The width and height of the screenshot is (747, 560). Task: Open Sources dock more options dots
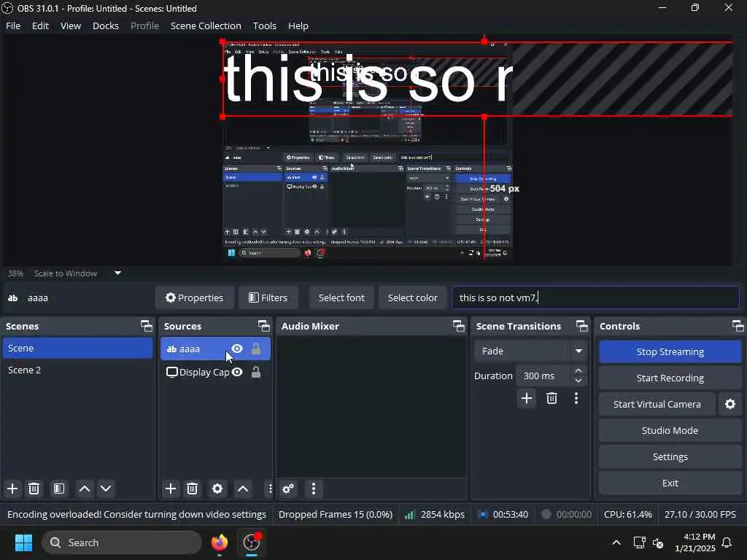pos(270,489)
